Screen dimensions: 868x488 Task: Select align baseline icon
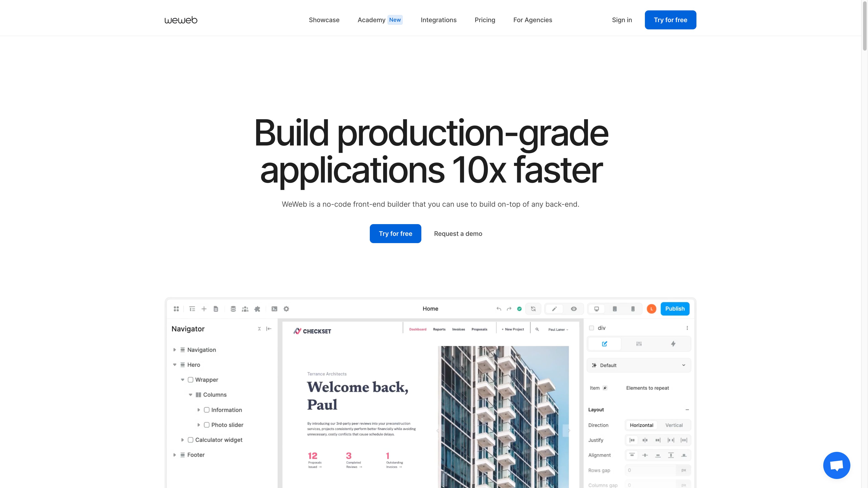point(684,455)
